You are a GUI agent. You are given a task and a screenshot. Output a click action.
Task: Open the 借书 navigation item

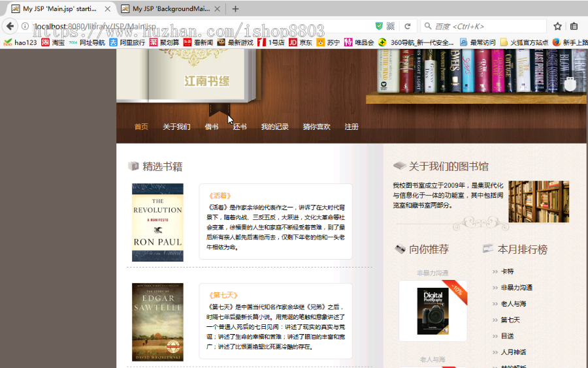pos(212,127)
